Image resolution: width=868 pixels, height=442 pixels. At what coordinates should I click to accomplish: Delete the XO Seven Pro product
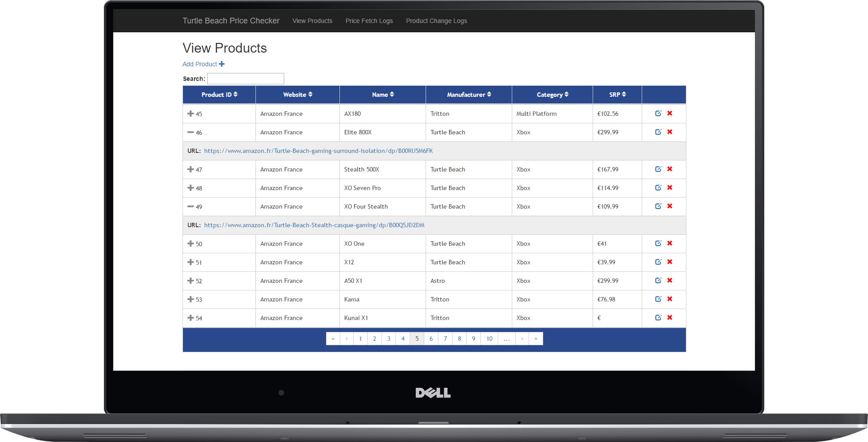[670, 187]
